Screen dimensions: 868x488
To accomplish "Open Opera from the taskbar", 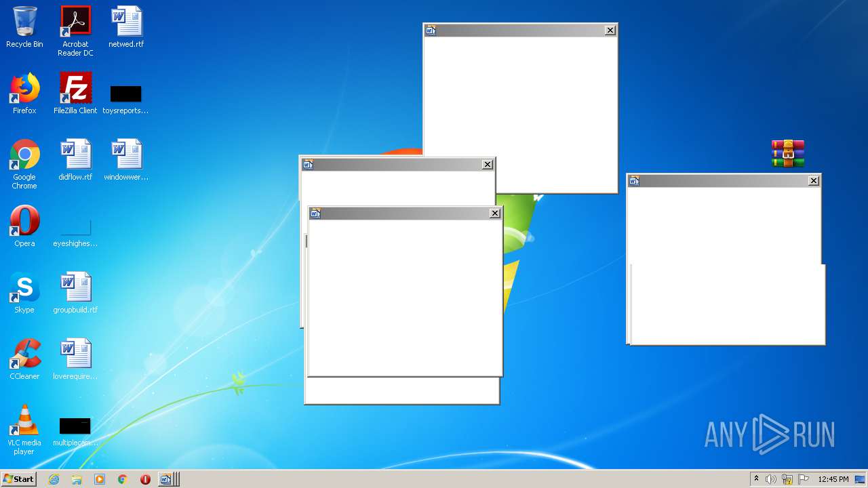I will click(145, 479).
